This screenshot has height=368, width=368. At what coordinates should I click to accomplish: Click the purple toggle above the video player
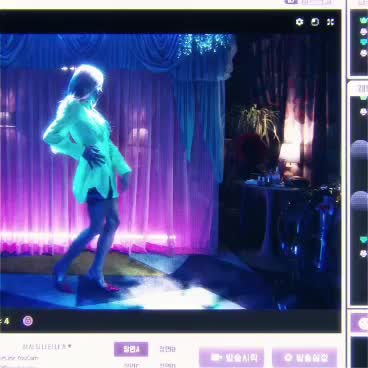291,2
